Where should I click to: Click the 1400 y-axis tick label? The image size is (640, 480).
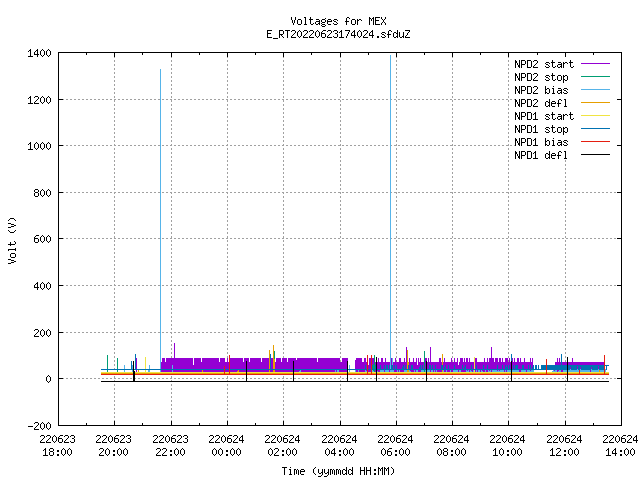39,53
